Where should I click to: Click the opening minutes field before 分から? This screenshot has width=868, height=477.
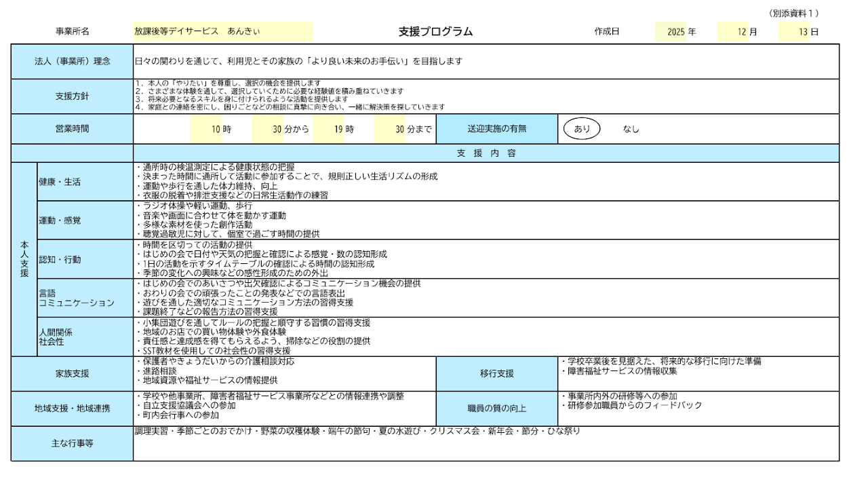coord(267,129)
